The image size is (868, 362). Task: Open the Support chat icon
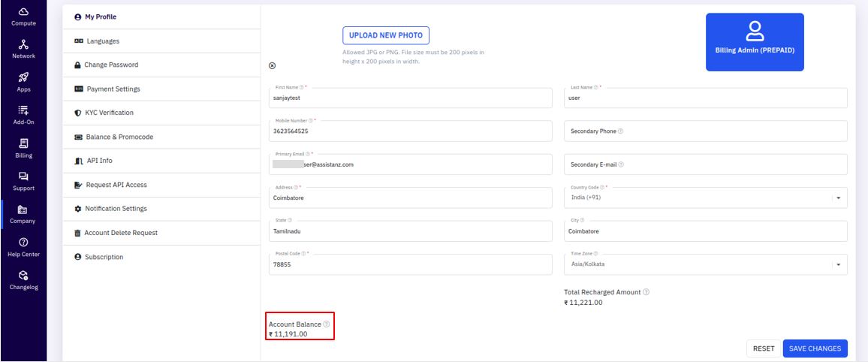click(24, 176)
